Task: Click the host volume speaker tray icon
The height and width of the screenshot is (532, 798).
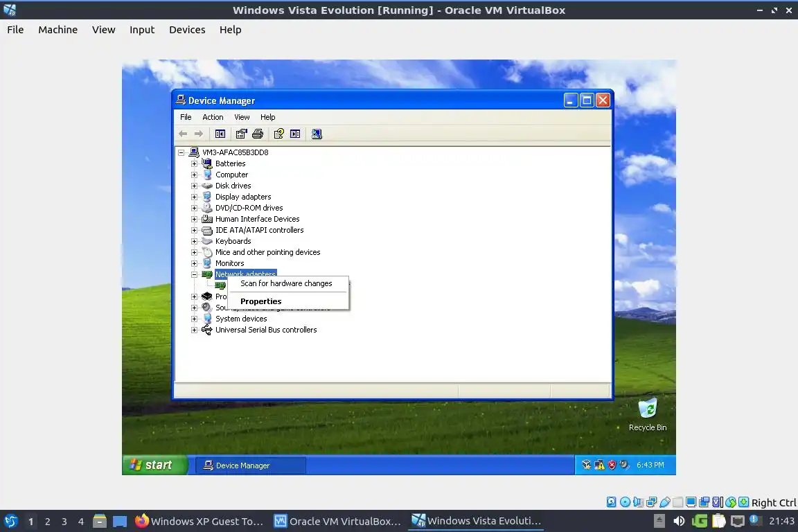Action: [x=679, y=521]
